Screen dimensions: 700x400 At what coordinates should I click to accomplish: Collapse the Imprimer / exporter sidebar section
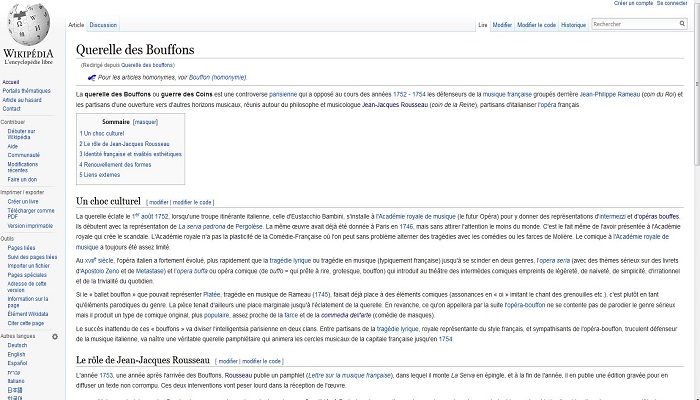tap(23, 191)
